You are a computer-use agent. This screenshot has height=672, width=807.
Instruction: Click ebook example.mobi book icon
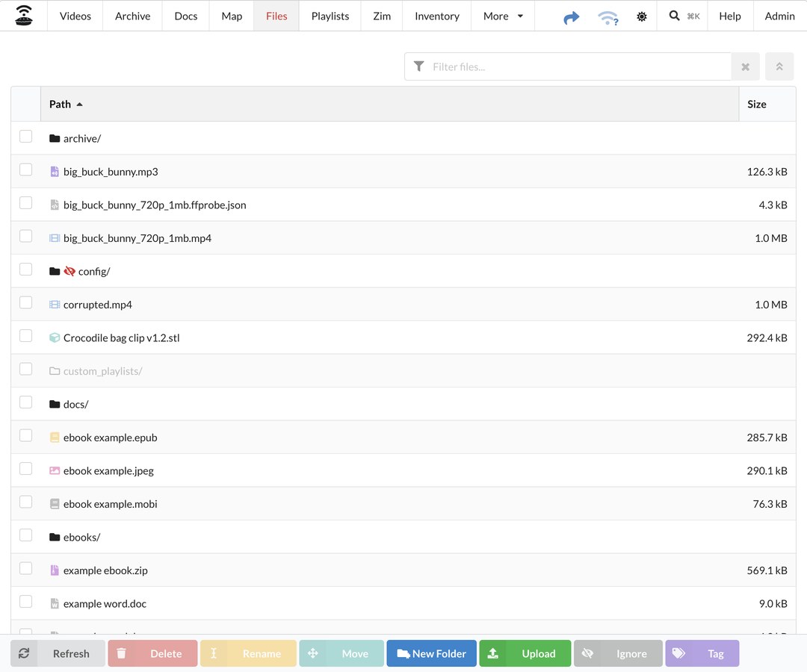(x=55, y=504)
